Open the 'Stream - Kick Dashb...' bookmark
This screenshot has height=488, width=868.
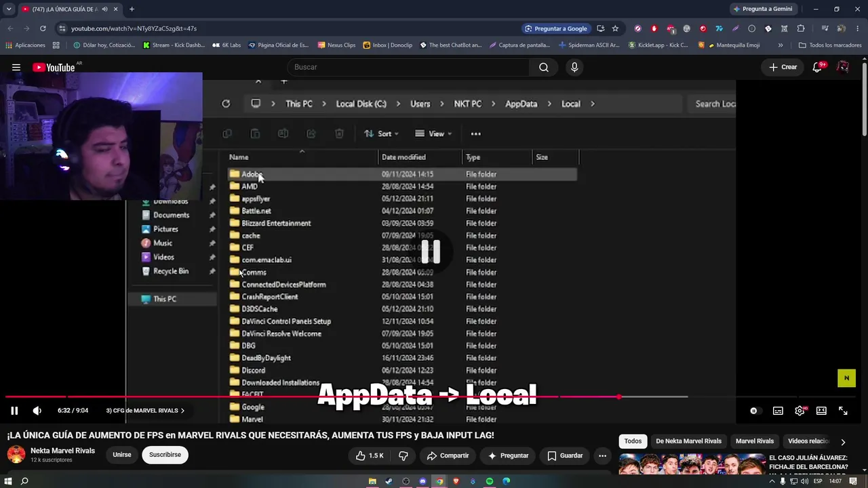point(174,45)
